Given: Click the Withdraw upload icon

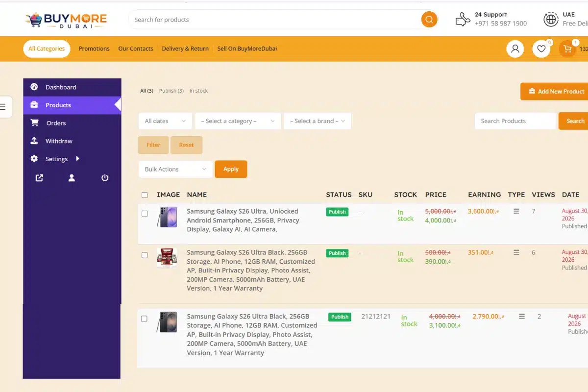Looking at the screenshot, I should 34,141.
